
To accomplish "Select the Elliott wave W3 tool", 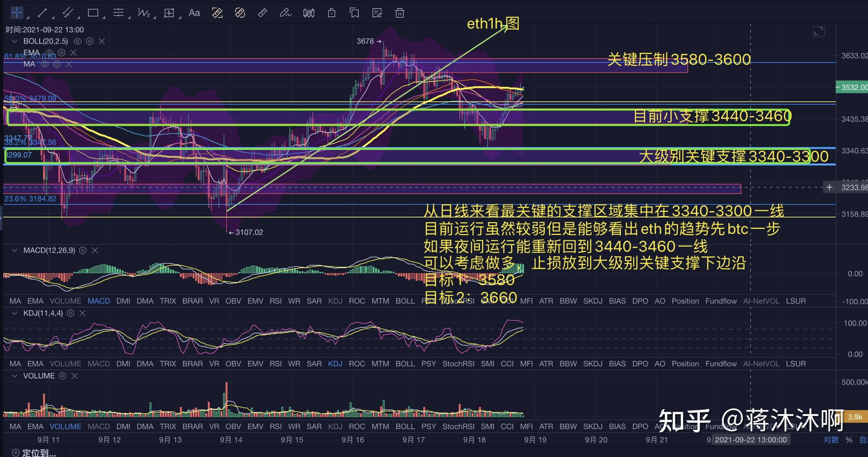I will point(143,13).
